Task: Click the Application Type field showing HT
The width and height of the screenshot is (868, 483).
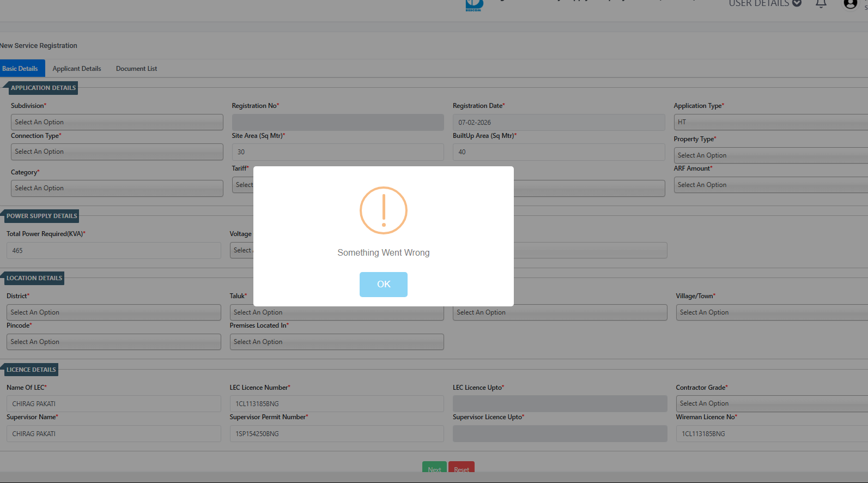Action: tap(771, 122)
